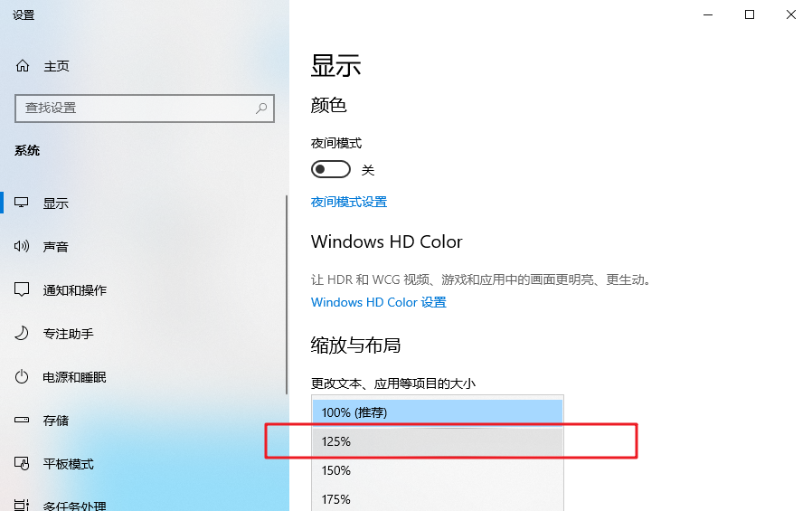Open 多任务处理 sidebar item
812x511 pixels.
75,505
